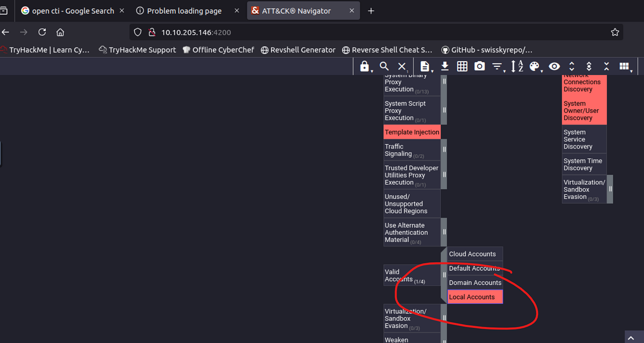Expand System Binary Proxy Execution sub-techniques

(444, 82)
